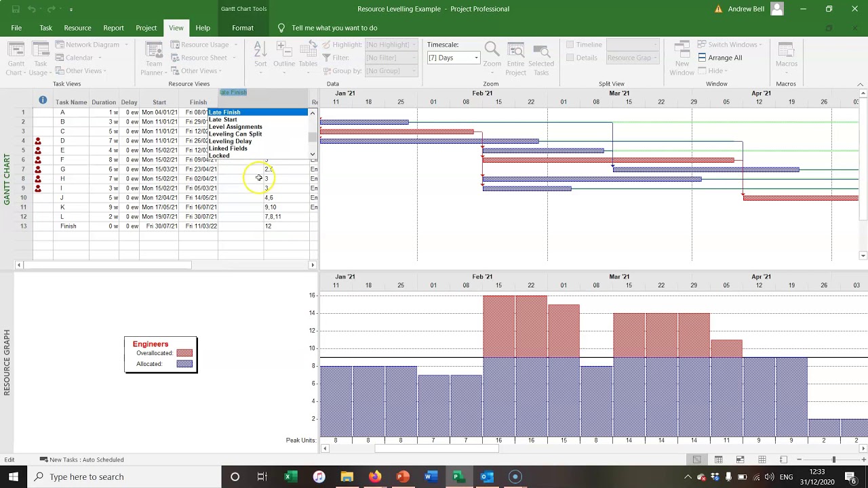
Task: Click the Finish column header
Action: tap(198, 102)
